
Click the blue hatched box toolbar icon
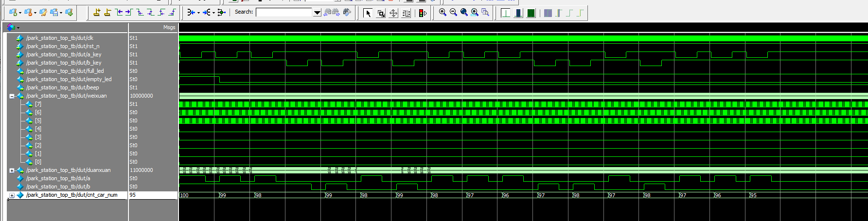[x=548, y=13]
